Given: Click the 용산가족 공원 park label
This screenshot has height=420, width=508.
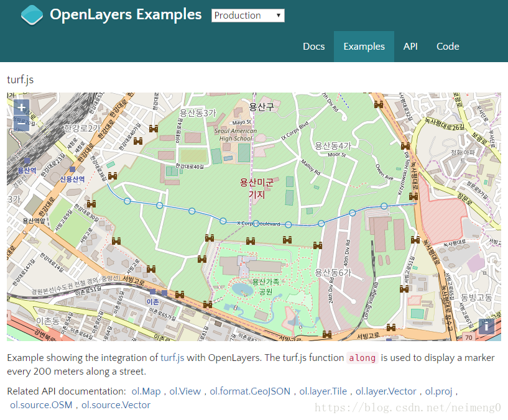Looking at the screenshot, I should [x=266, y=286].
